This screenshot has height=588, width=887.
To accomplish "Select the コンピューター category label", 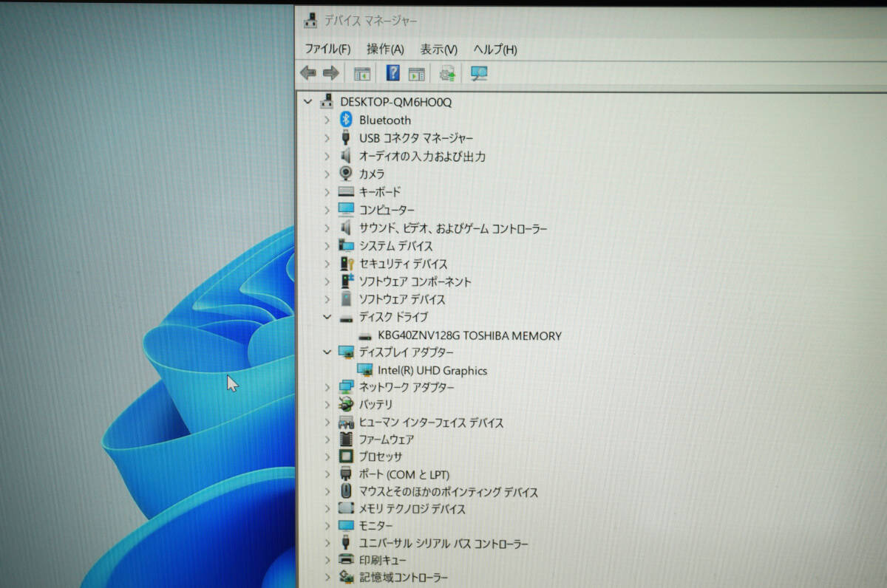I will click(387, 210).
